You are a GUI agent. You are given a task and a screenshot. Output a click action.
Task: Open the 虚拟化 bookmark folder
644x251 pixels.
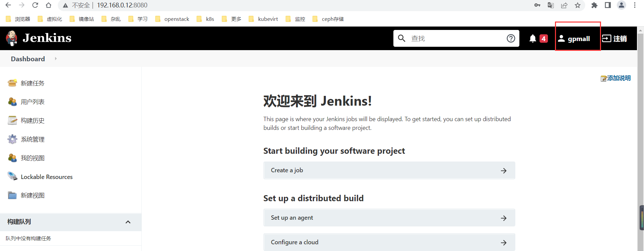tap(50, 19)
